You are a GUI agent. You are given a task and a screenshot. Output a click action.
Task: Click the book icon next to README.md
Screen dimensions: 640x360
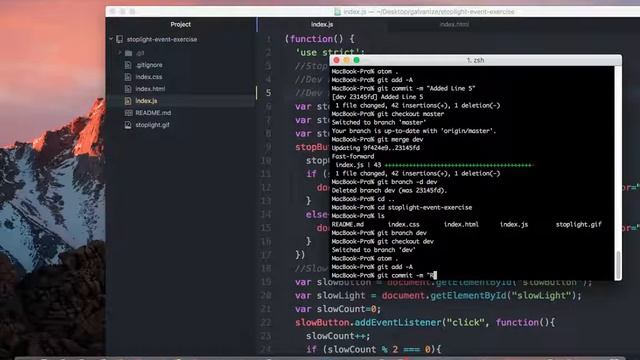coord(129,113)
